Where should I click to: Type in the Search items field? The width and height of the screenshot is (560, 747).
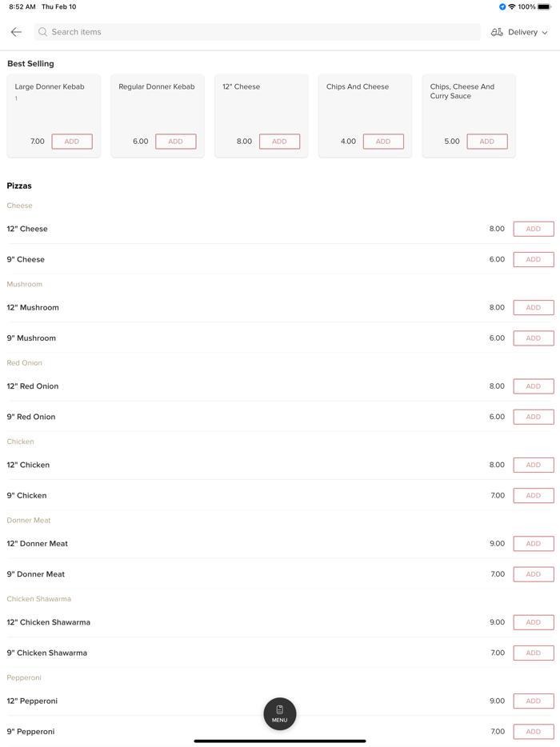click(256, 32)
